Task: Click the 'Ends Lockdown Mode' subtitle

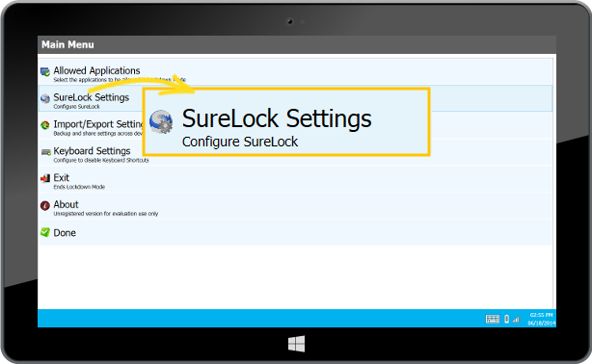Action: coord(79,187)
